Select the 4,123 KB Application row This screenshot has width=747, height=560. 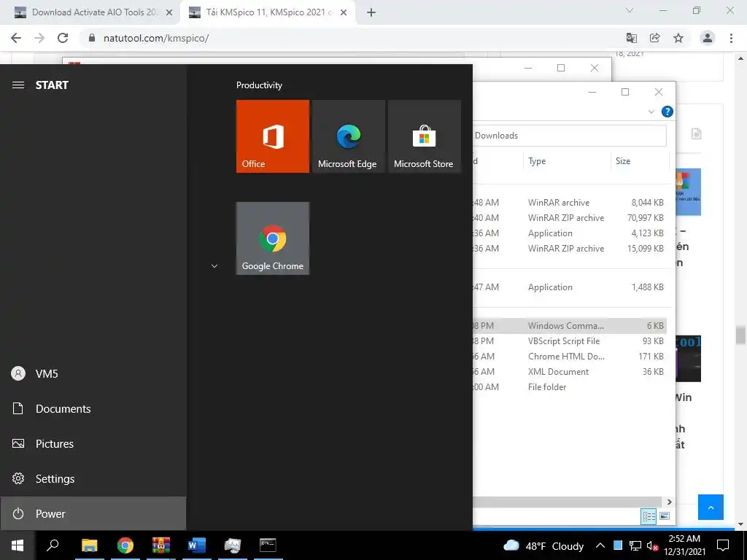coord(569,233)
